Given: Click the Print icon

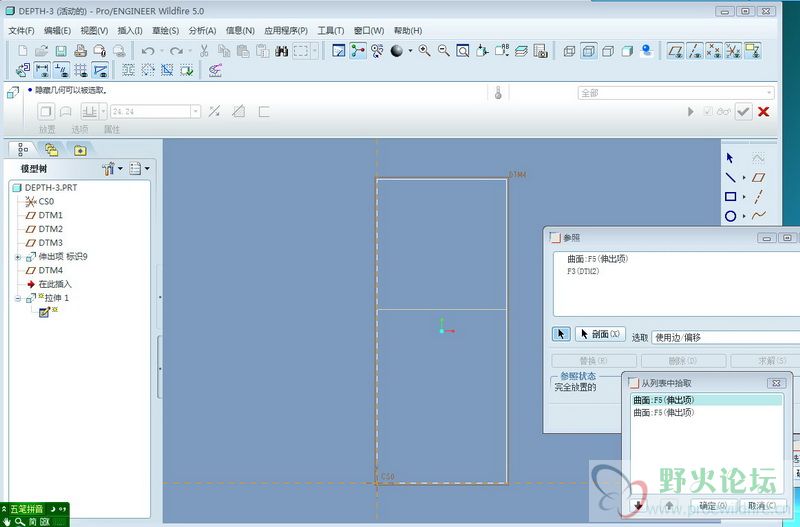Looking at the screenshot, I should 80,51.
